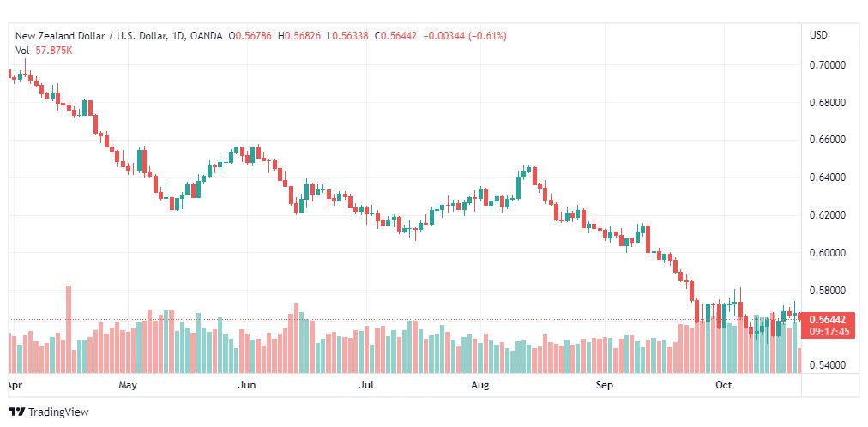Select the USD currency label on price axis
This screenshot has height=427, width=868.
click(x=818, y=35)
